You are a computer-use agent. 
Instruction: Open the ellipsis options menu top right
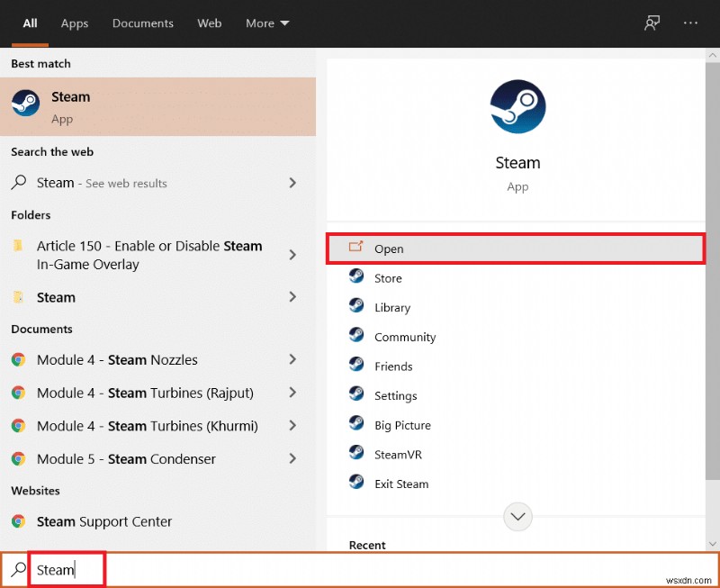pyautogui.click(x=690, y=23)
